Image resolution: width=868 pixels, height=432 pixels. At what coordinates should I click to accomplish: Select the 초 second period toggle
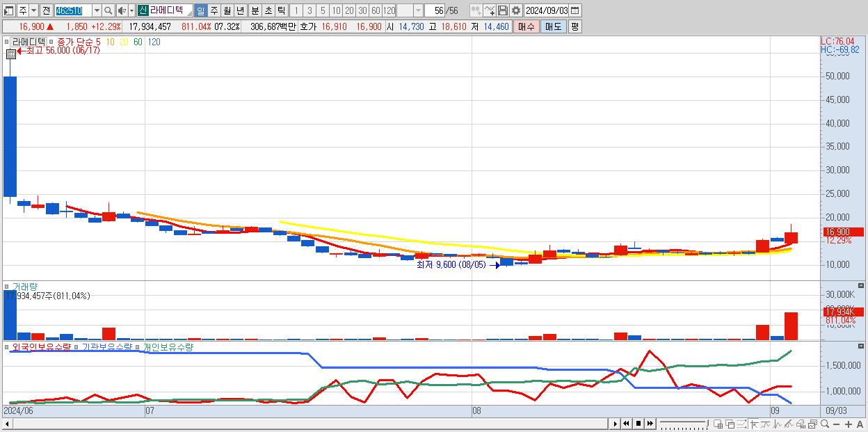pos(268,10)
